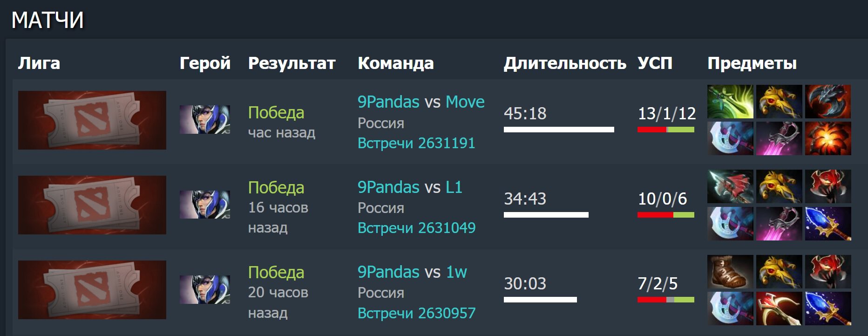Click brown boots item in third match
Screen dimensions: 868x336
click(730, 272)
